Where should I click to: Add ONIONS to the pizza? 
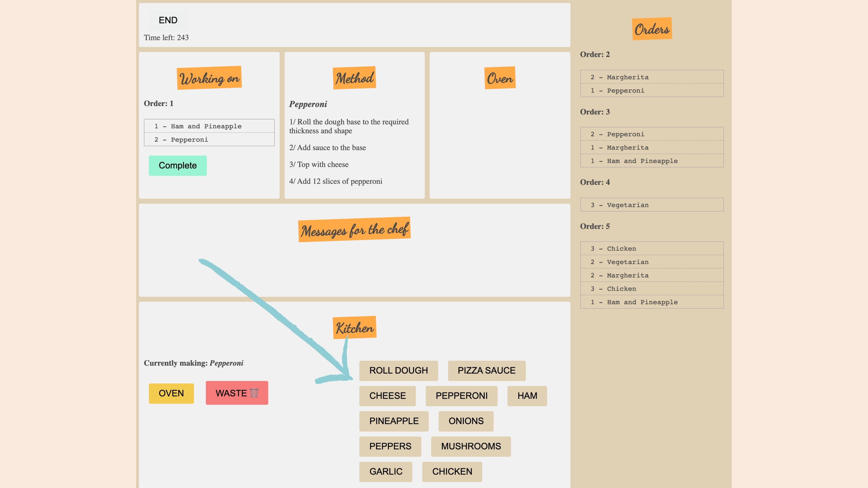pos(466,421)
